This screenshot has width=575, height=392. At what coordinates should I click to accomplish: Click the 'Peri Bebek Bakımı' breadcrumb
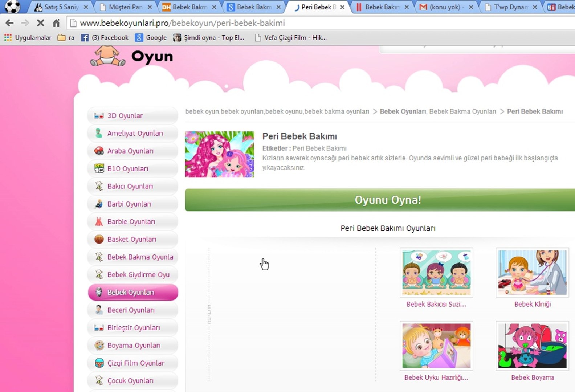pos(535,111)
